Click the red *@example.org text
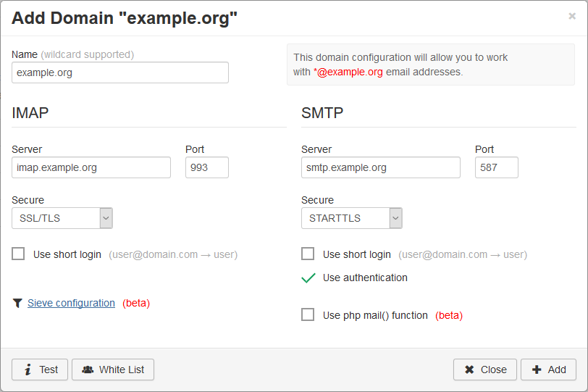 (x=348, y=72)
